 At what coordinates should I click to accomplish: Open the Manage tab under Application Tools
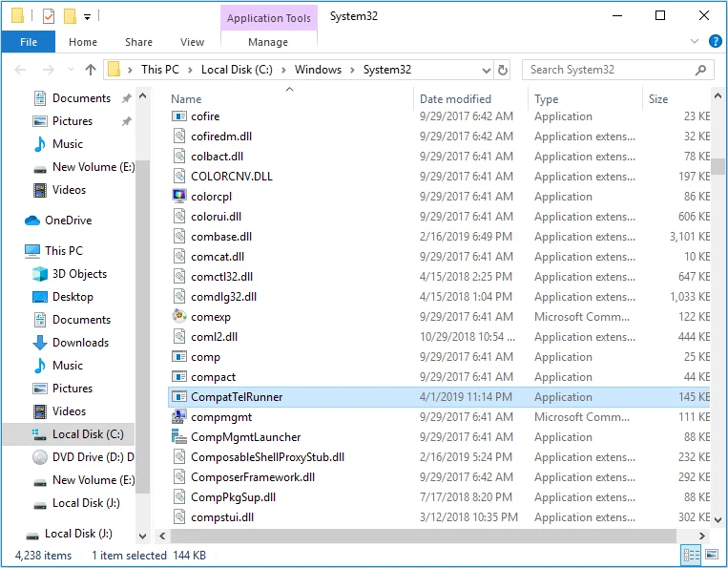[268, 42]
